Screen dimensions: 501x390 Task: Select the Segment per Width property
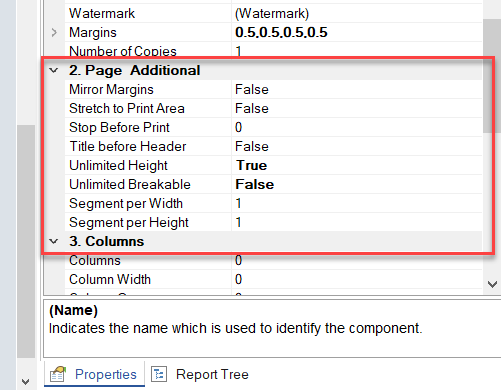point(126,203)
